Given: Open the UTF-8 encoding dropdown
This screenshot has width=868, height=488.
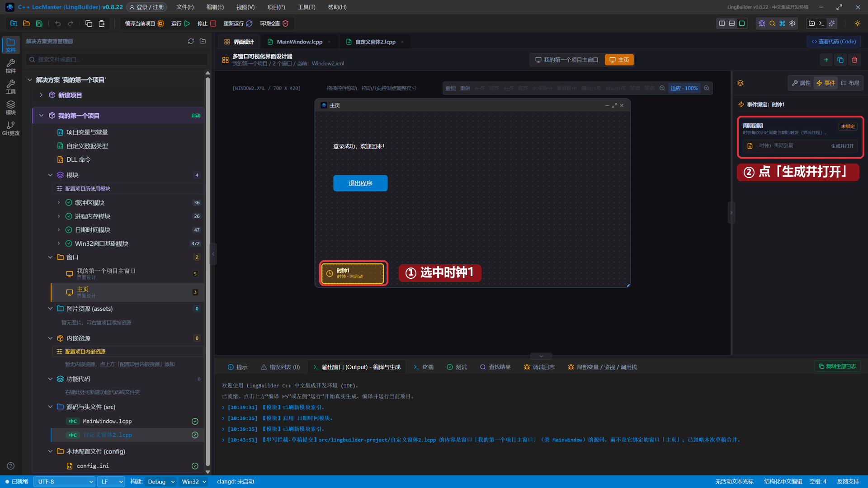Looking at the screenshot, I should click(x=65, y=482).
